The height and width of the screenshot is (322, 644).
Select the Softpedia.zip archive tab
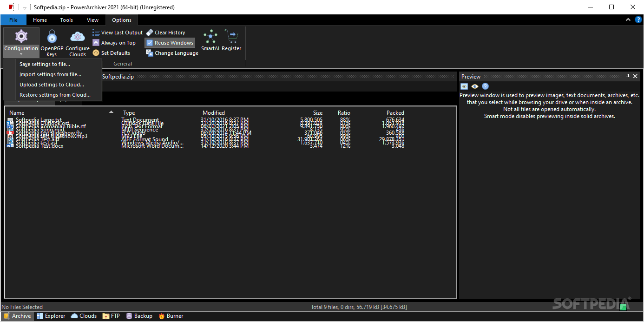point(118,77)
